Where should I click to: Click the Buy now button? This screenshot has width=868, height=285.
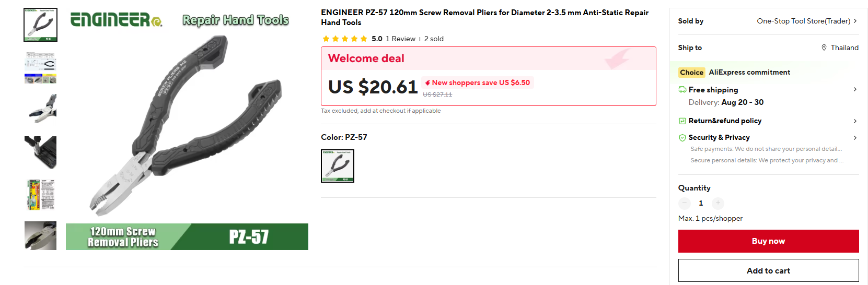768,241
